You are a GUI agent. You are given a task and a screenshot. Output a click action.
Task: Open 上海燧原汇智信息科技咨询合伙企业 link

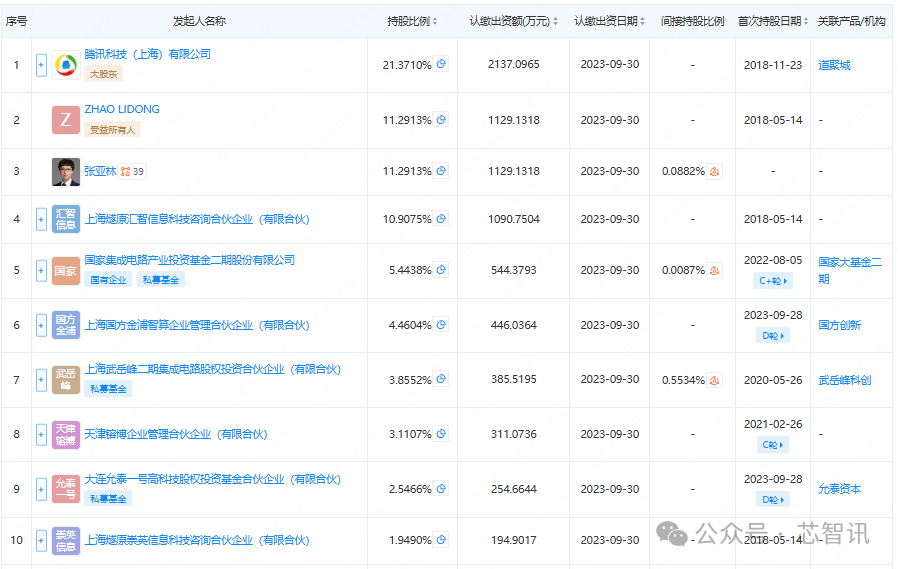[x=197, y=219]
